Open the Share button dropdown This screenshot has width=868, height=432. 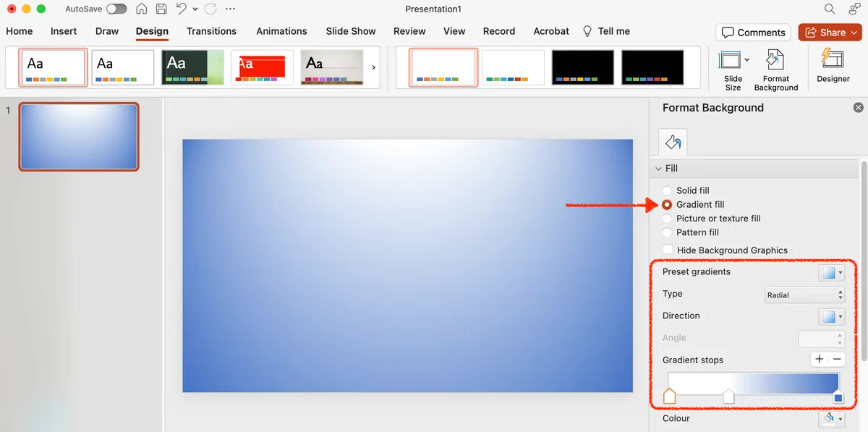[x=855, y=33]
